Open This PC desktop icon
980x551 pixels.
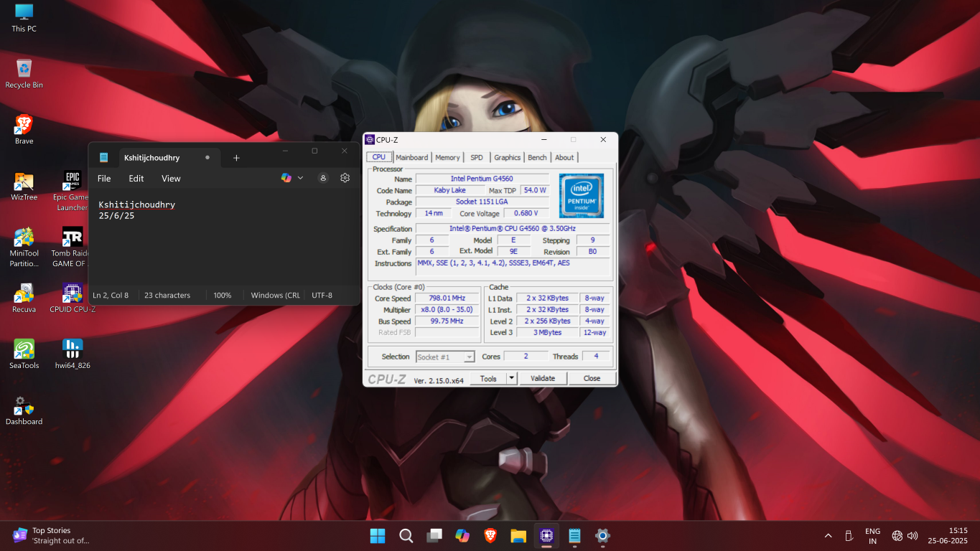coord(24,18)
